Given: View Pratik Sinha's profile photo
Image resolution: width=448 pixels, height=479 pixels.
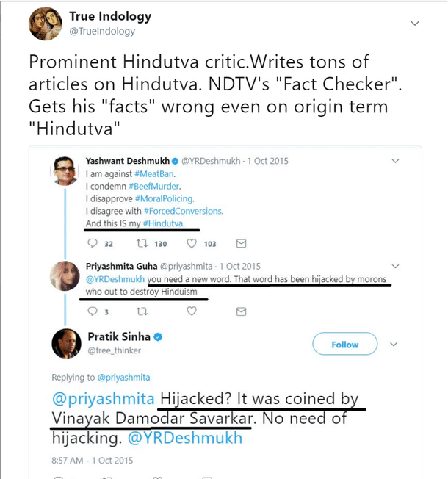Looking at the screenshot, I should (66, 345).
